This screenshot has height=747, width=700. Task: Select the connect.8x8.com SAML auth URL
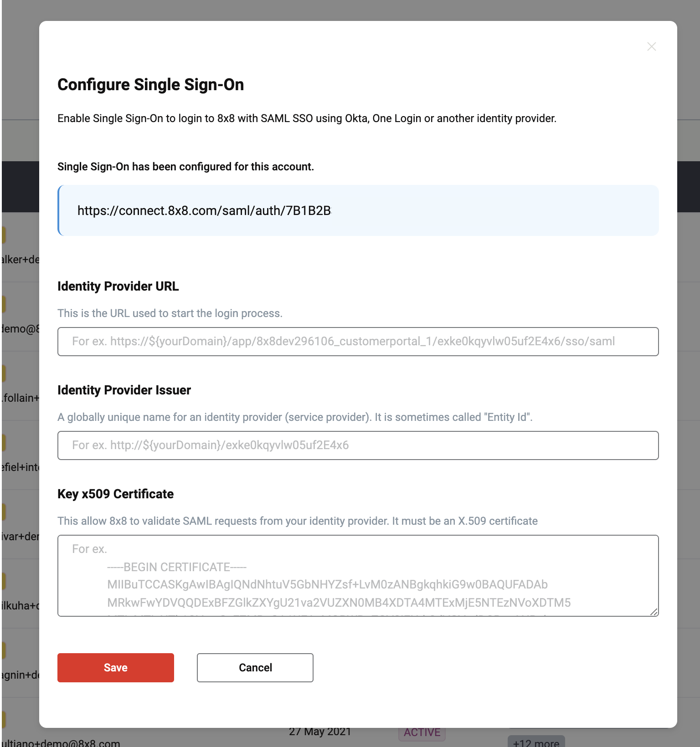(x=204, y=210)
